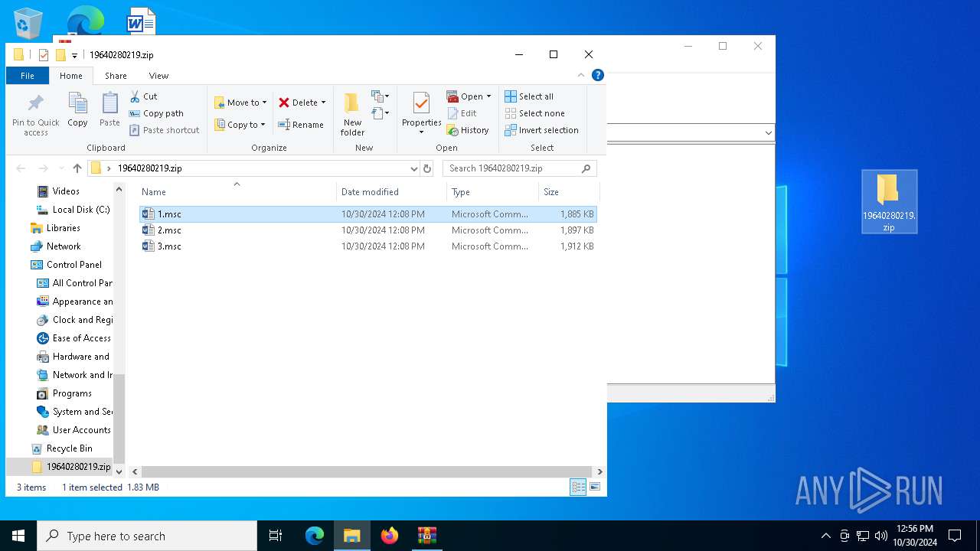Collapse the ribbon using the chevron

pyautogui.click(x=581, y=75)
